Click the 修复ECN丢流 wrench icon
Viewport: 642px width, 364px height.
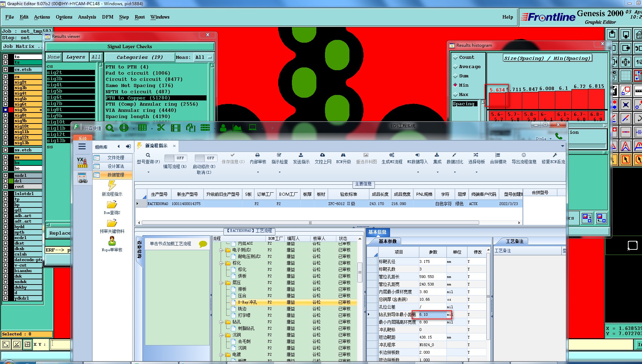pos(555,155)
